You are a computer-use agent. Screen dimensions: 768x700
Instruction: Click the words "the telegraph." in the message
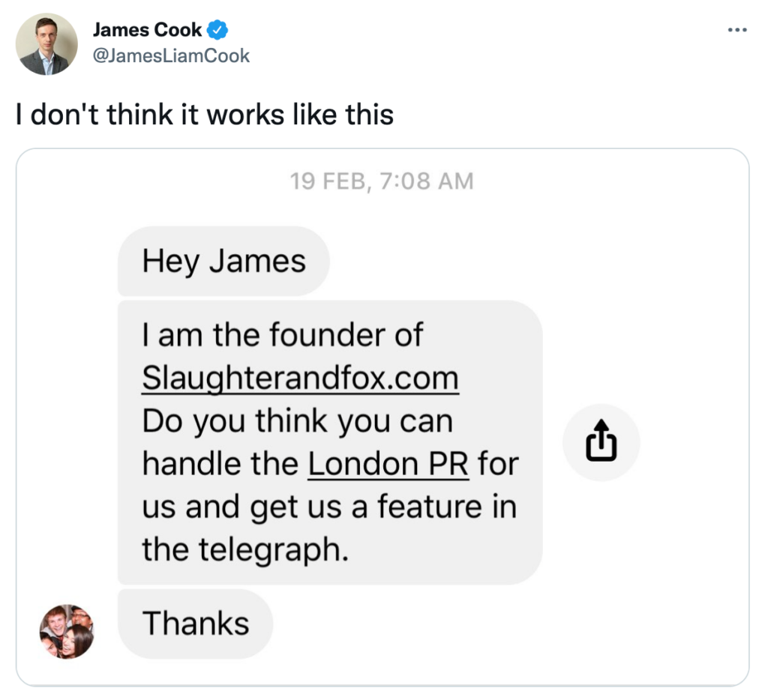pos(246,550)
